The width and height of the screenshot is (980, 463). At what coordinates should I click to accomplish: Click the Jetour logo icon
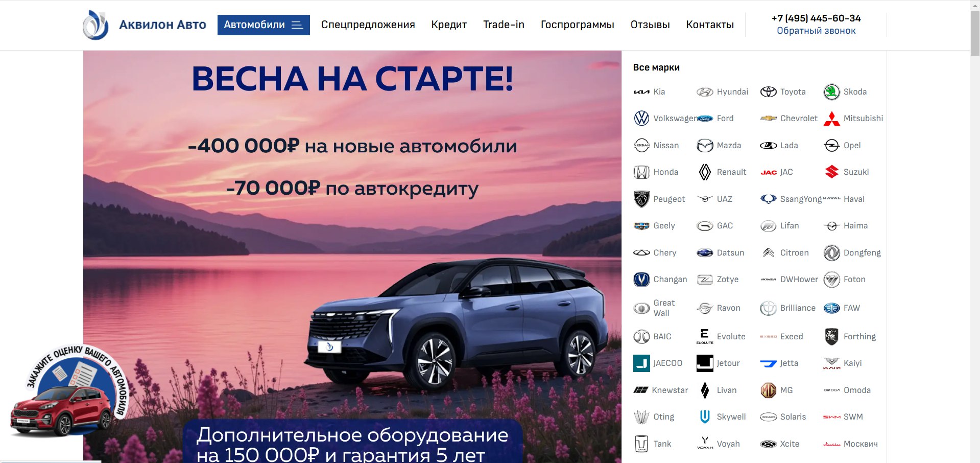click(x=705, y=363)
